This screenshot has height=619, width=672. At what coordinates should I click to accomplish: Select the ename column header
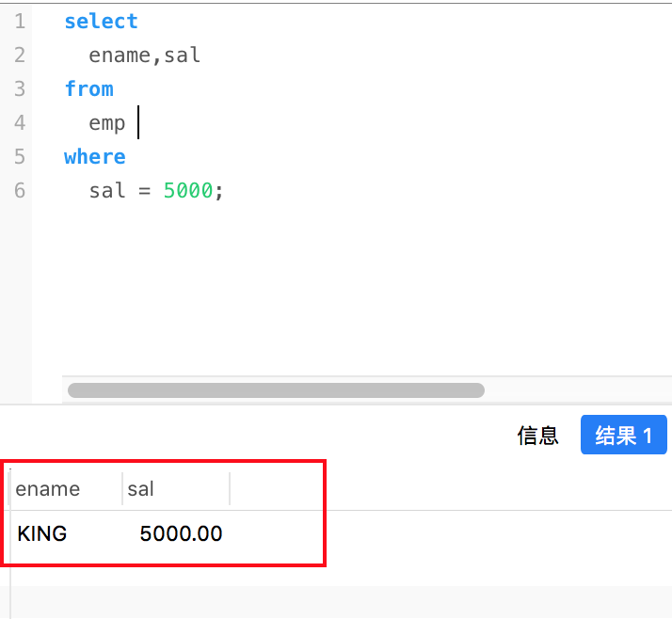[x=67, y=489]
